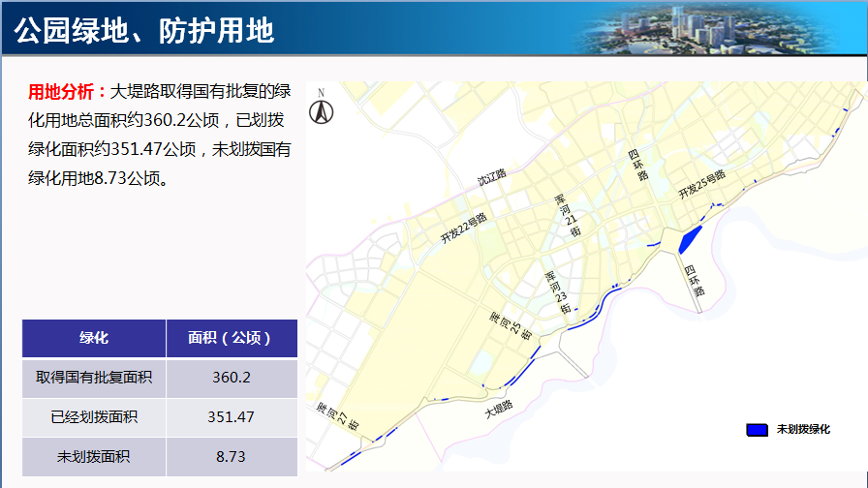Select the 已经划拨面积 table row label

[x=94, y=417]
